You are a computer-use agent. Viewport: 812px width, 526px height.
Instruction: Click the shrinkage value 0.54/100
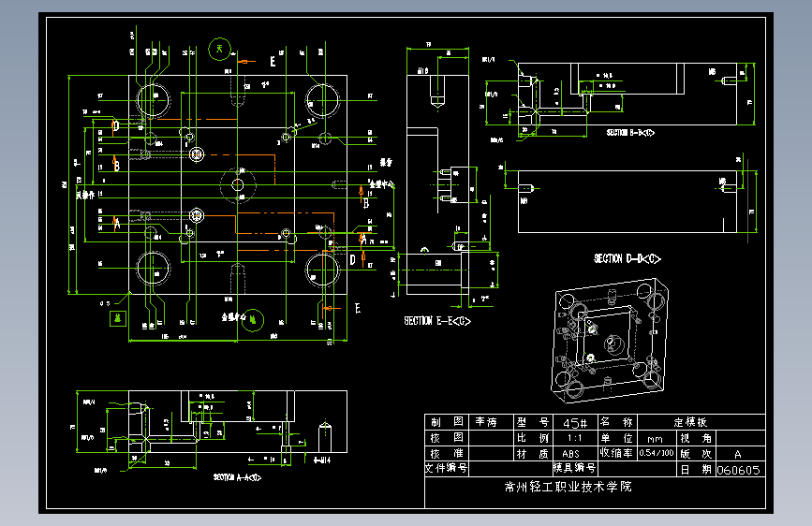click(657, 453)
